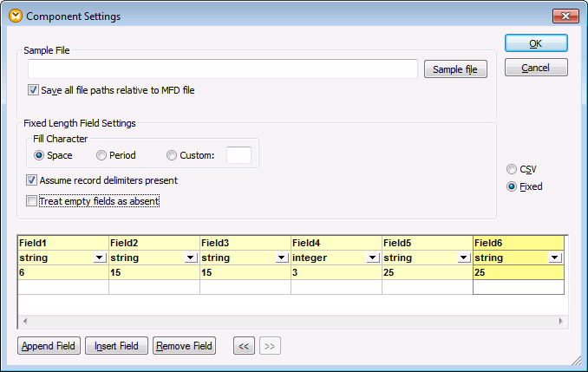The width and height of the screenshot is (588, 372).
Task: Click the Sample File path input
Action: tap(222, 69)
